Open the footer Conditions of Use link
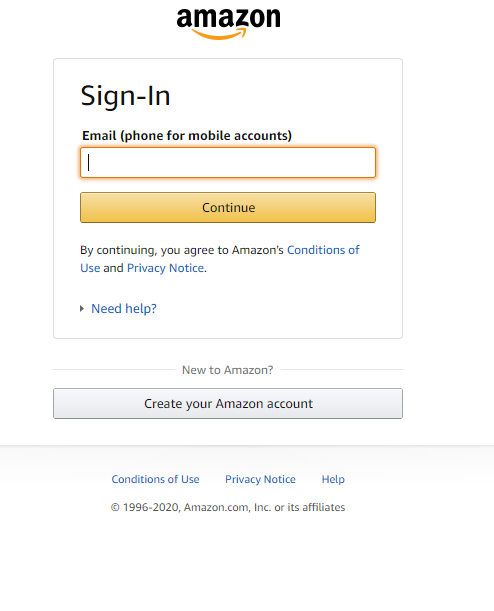The height and width of the screenshot is (611, 494). 155,479
